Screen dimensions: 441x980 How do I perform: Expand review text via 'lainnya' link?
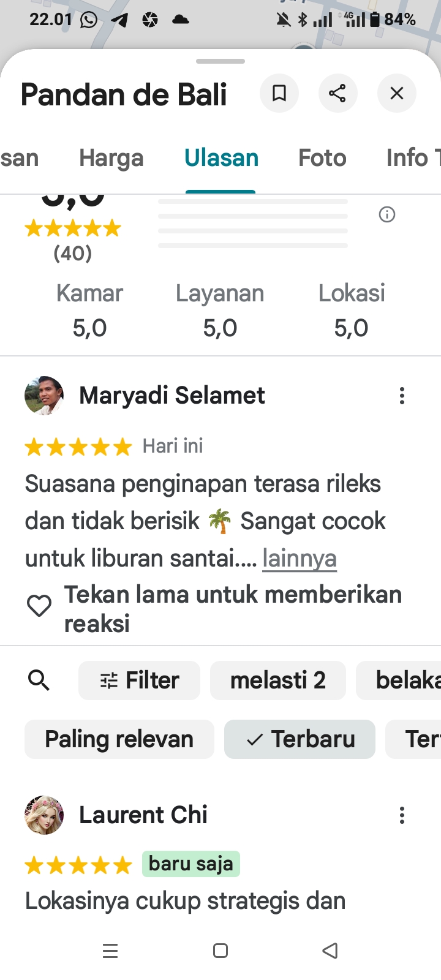[300, 559]
